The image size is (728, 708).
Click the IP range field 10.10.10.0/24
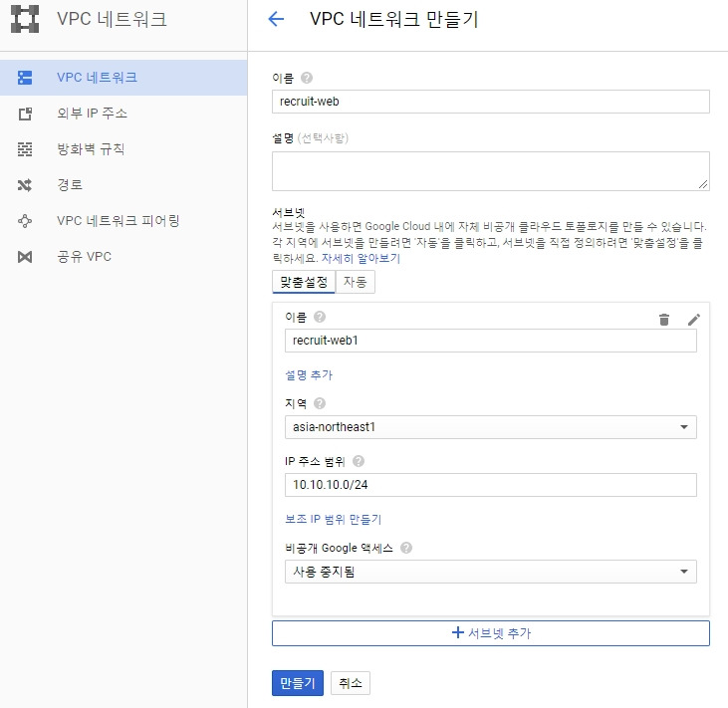[491, 485]
